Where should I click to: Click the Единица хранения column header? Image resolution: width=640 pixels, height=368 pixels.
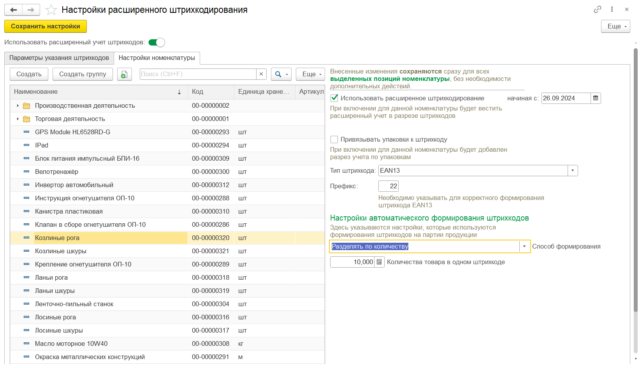coord(264,92)
